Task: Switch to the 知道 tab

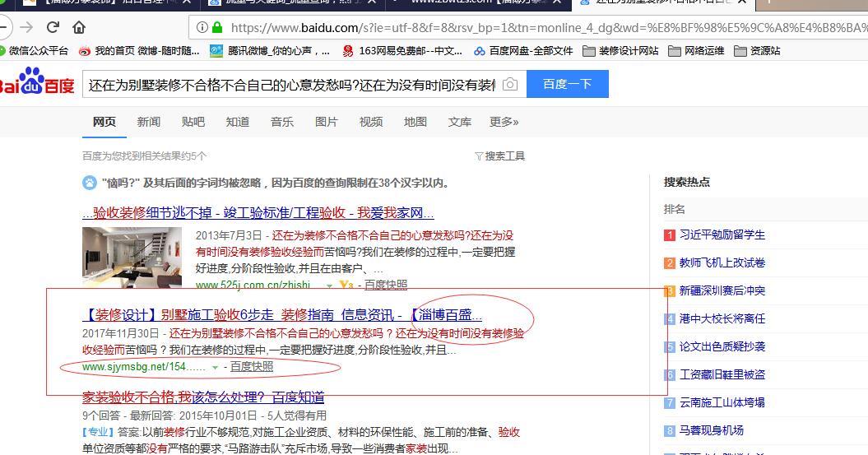Action: point(238,122)
